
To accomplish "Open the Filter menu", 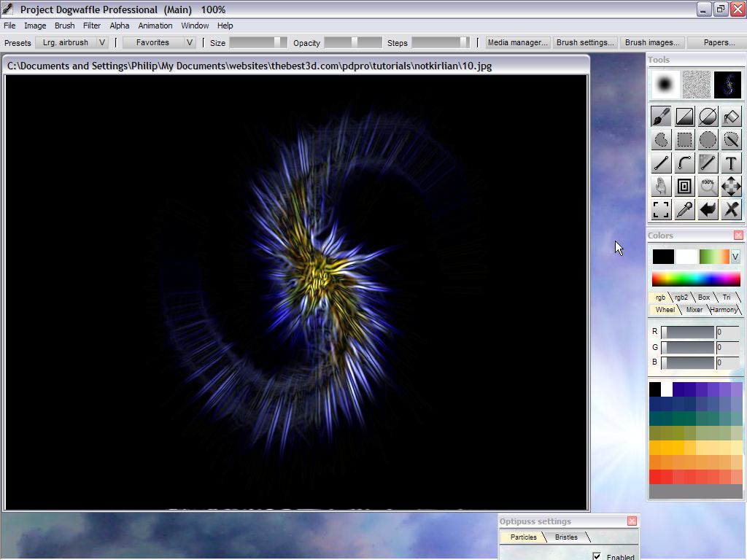I will [x=92, y=26].
